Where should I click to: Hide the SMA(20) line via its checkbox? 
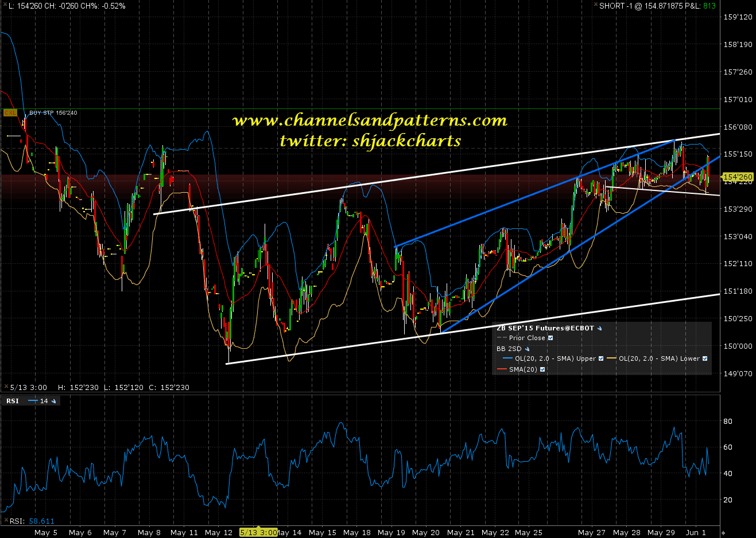point(542,369)
